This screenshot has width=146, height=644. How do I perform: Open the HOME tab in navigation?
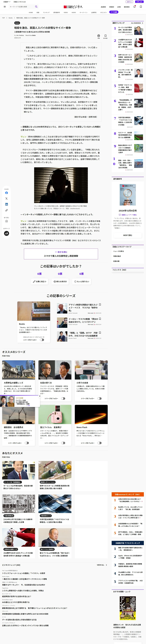click(31, 12)
